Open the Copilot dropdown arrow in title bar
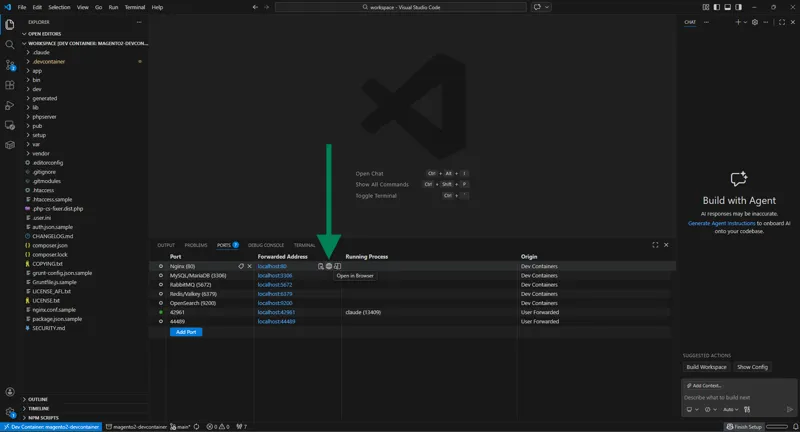The height and width of the screenshot is (432, 800). pos(547,7)
